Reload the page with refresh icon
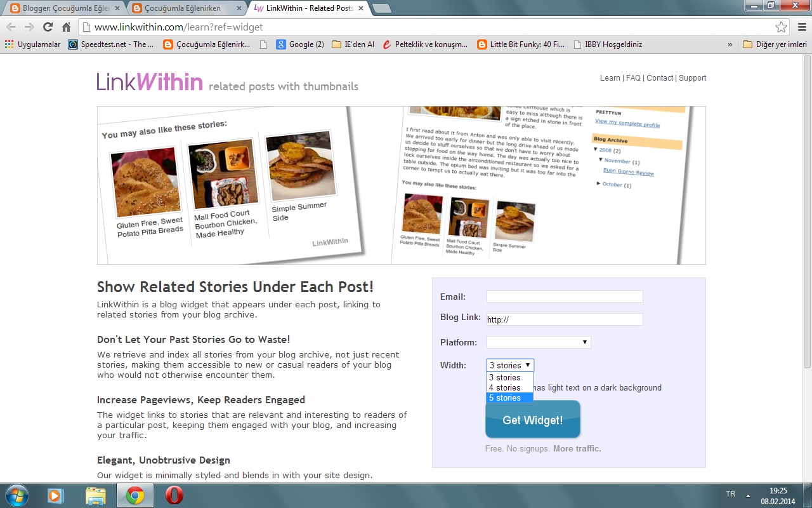Screen dimensions: 812x508 tap(48, 27)
